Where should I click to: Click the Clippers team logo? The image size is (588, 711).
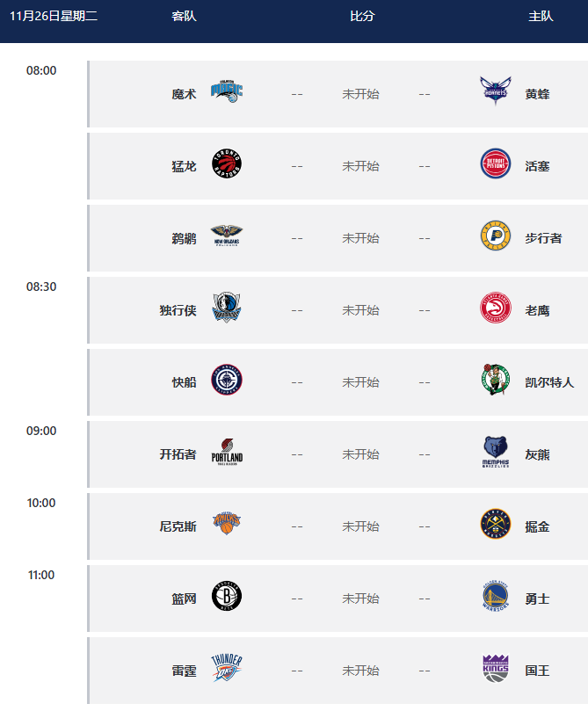tap(227, 380)
